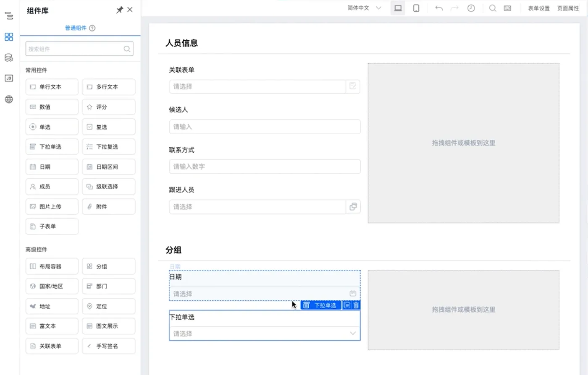This screenshot has width=588, height=375.
Task: Delete the selected 下拉单选 component
Action: click(x=356, y=305)
